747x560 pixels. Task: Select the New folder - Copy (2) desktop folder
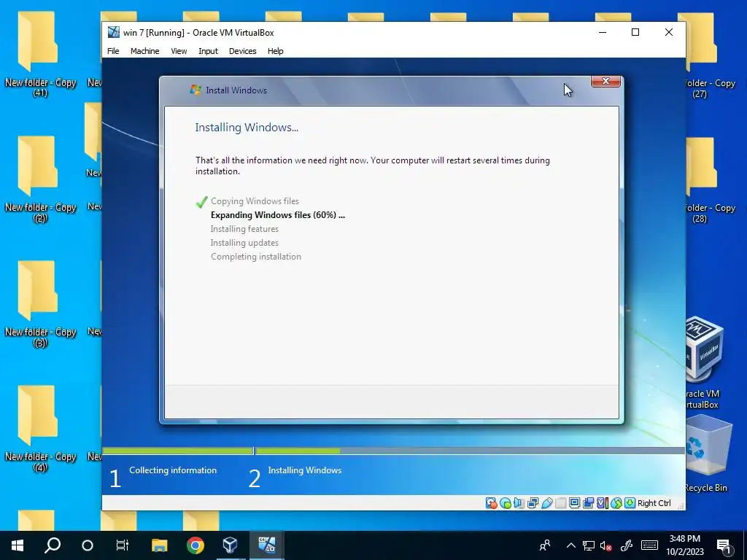40,179
